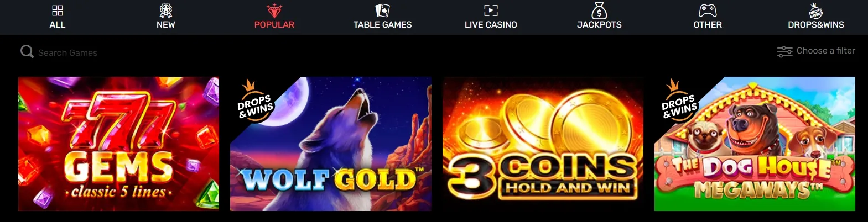The width and height of the screenshot is (868, 222).
Task: Focus the Search Games input field
Action: pos(67,53)
